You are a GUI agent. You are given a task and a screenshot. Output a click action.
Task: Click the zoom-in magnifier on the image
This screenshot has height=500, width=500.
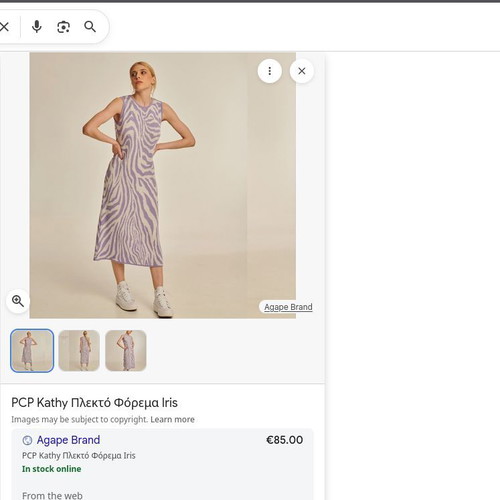click(18, 301)
